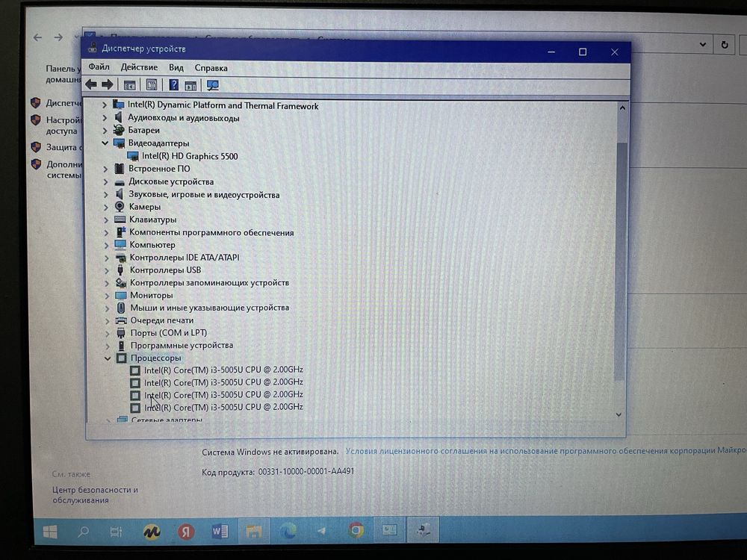Select the Программные устройства category
This screenshot has height=560, width=747.
(x=182, y=345)
